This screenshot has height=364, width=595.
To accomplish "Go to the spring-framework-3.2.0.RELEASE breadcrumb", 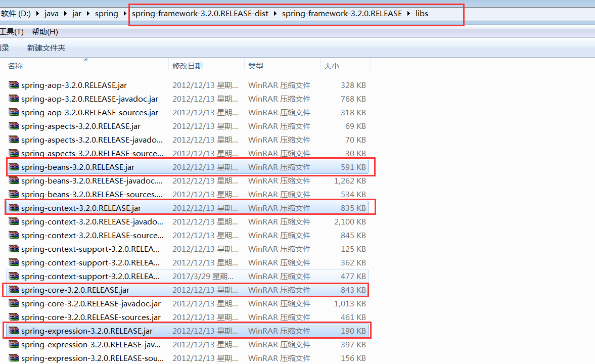I will [342, 14].
